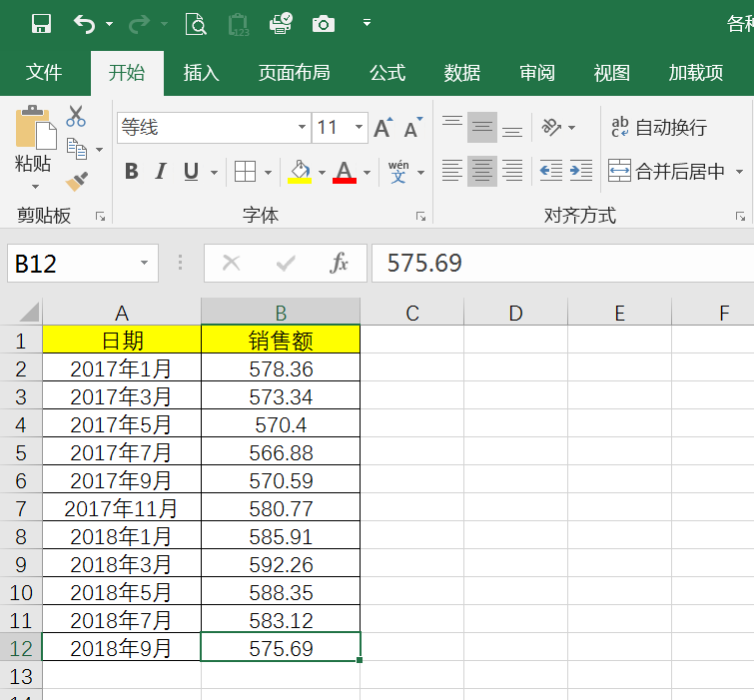The image size is (754, 700).
Task: Switch to the 公式 tab
Action: click(x=387, y=73)
